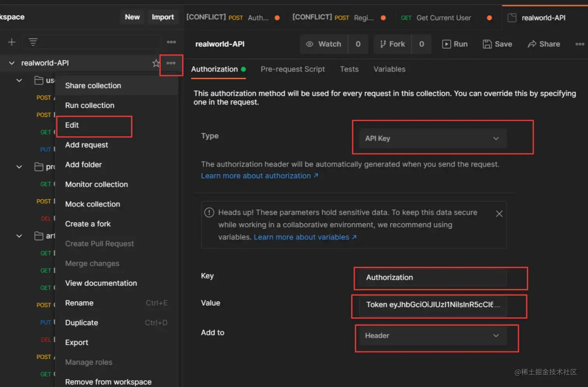Click the watch count 0 button
Image resolution: width=588 pixels, height=387 pixels.
(358, 44)
